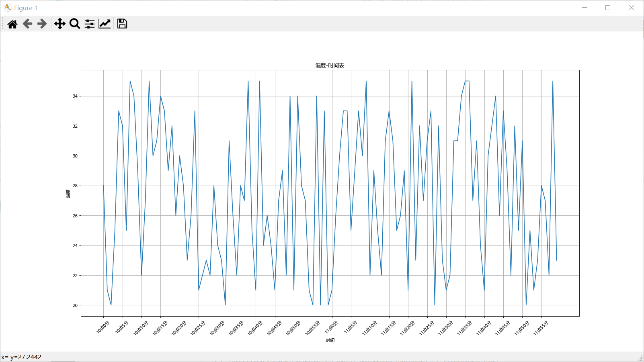Click the x-axis tick label 11点20分

pos(407,328)
